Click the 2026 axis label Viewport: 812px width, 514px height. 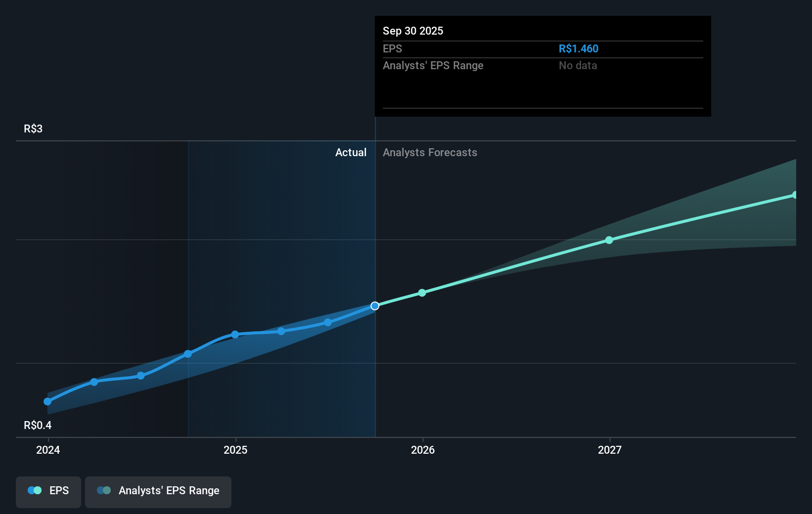click(x=422, y=450)
